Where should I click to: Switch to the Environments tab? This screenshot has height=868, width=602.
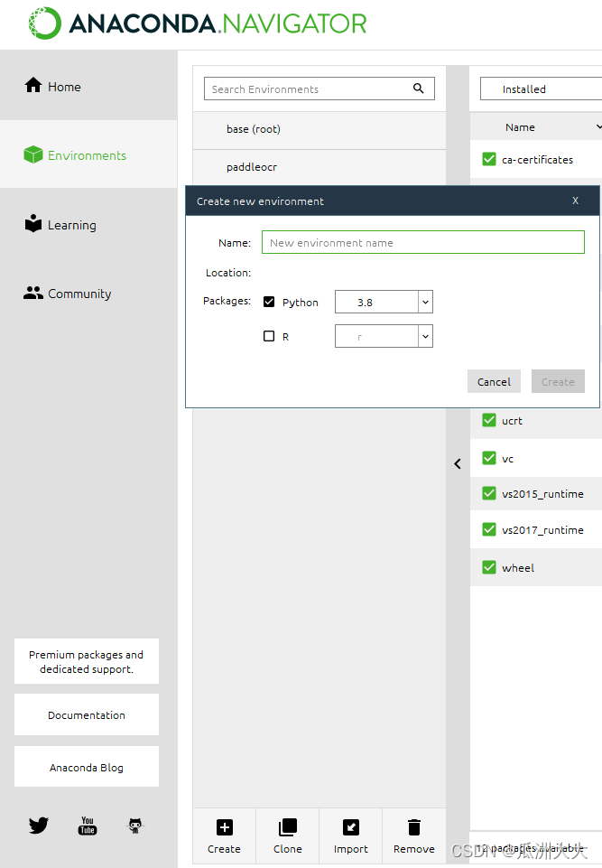click(88, 155)
